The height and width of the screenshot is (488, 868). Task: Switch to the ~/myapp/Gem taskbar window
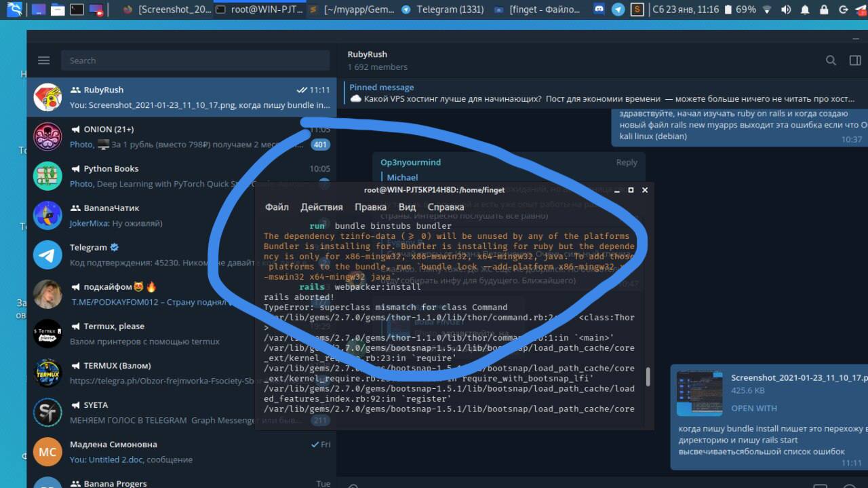(x=351, y=10)
